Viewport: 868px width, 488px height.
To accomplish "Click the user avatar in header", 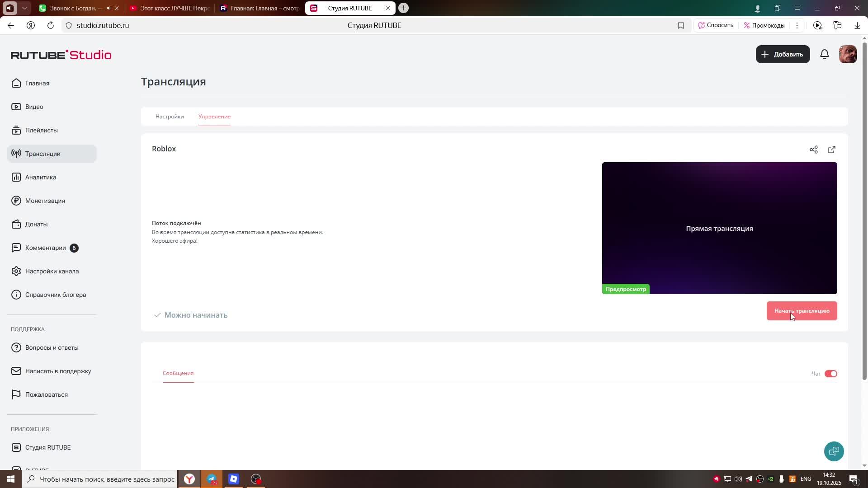I will point(848,54).
